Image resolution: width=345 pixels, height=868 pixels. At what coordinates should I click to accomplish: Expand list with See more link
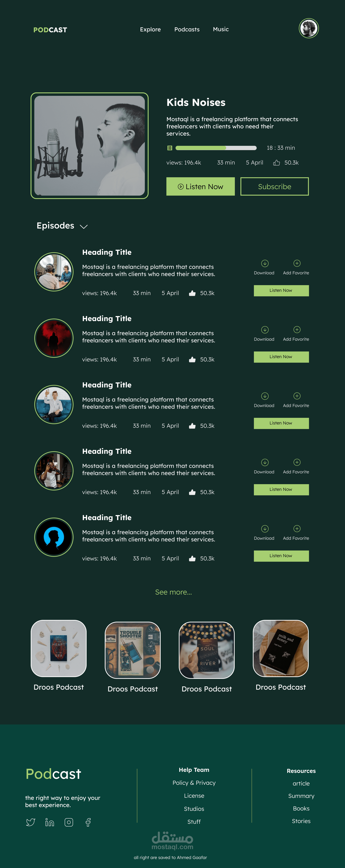(174, 592)
